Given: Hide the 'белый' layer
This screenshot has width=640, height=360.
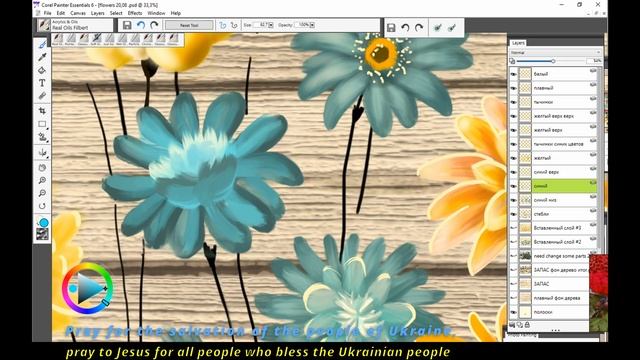Looking at the screenshot, I should 513,74.
